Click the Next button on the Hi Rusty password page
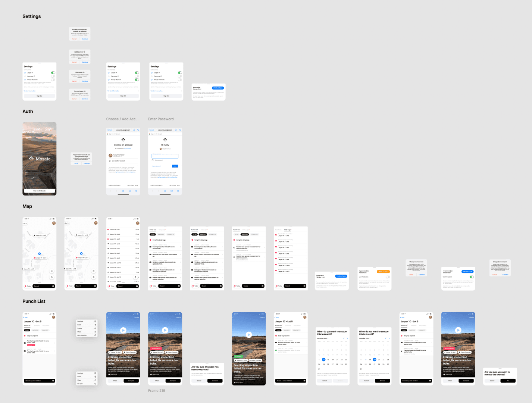The width and height of the screenshot is (532, 403). [x=175, y=166]
